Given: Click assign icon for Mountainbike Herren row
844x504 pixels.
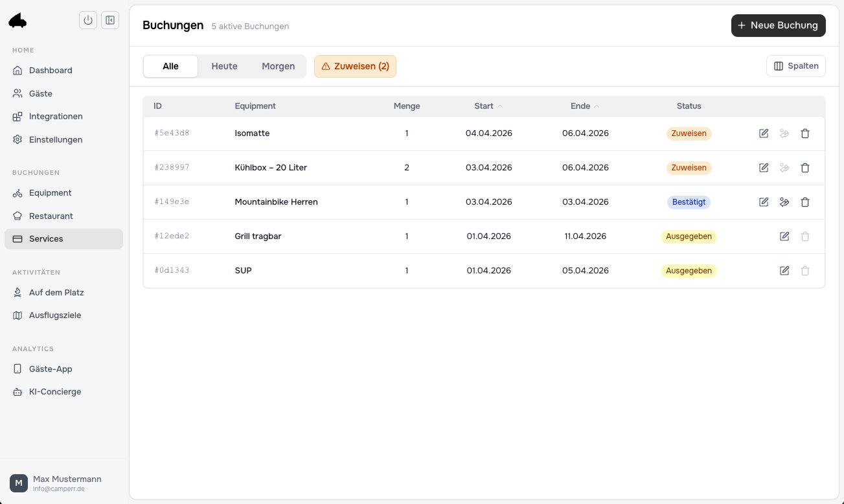Looking at the screenshot, I should (x=784, y=202).
